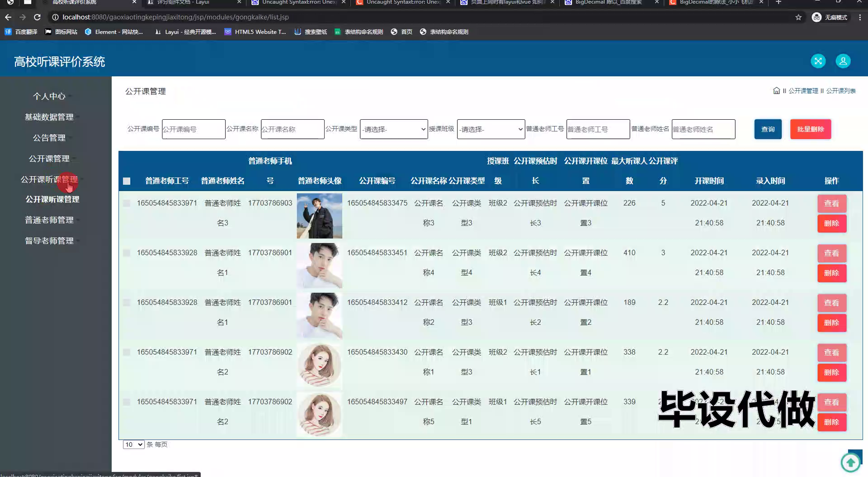Viewport: 868px width, 477px height.
Task: Click the scroll-to-top arrow icon
Action: click(850, 462)
